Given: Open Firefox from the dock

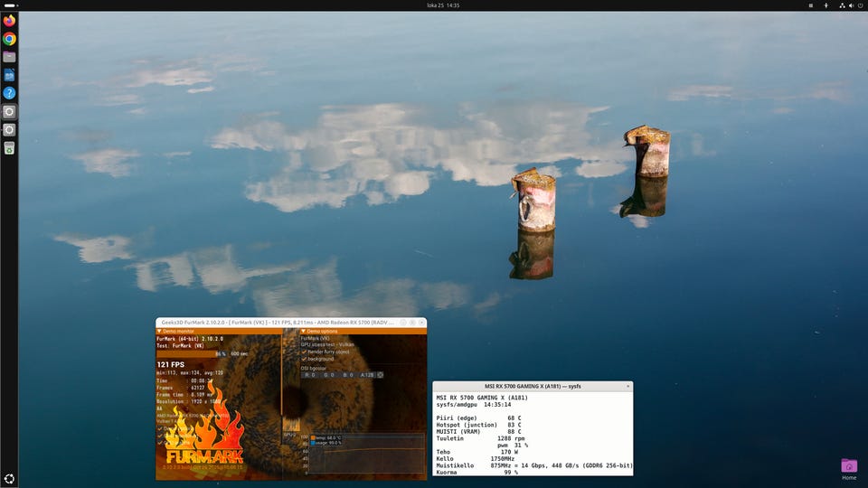Looking at the screenshot, I should pyautogui.click(x=9, y=21).
